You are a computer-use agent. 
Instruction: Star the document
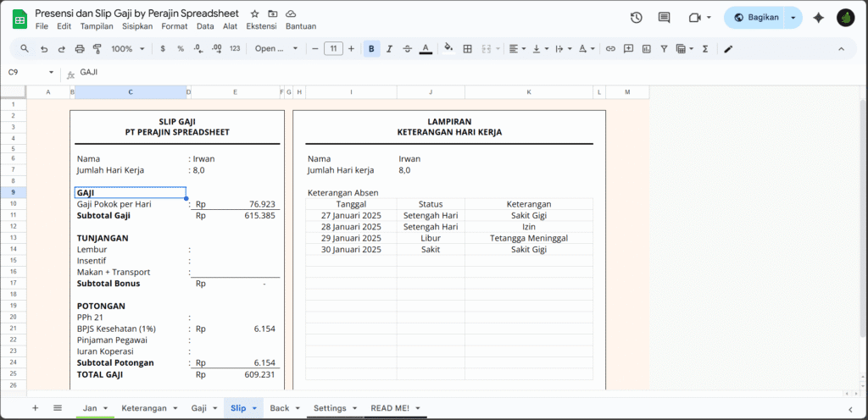pyautogui.click(x=254, y=14)
